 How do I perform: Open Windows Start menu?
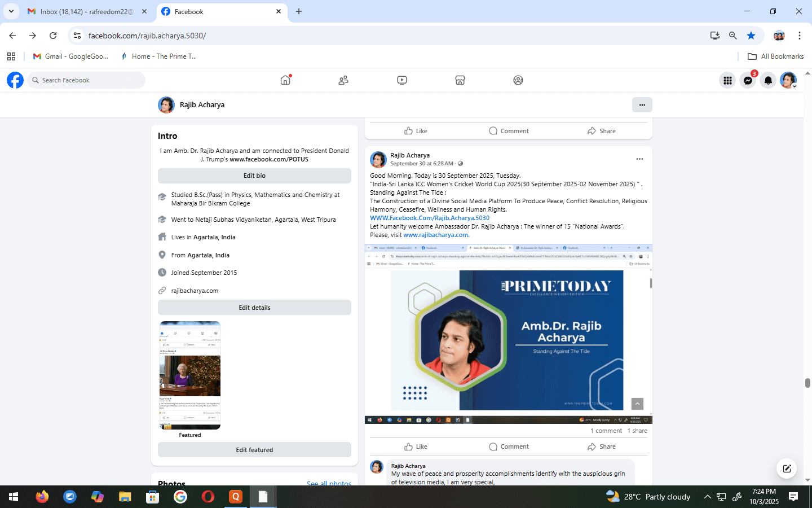14,497
